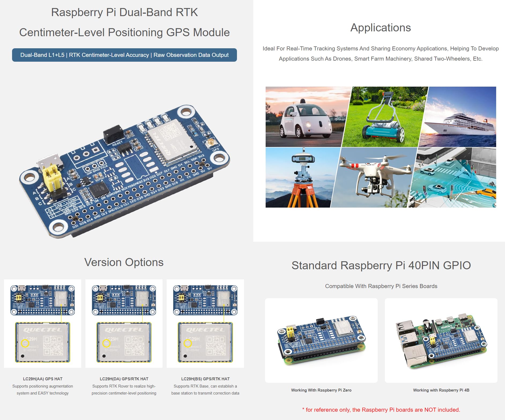Click 'Compatible With Raspberry Pi Series Boards' text

[381, 286]
